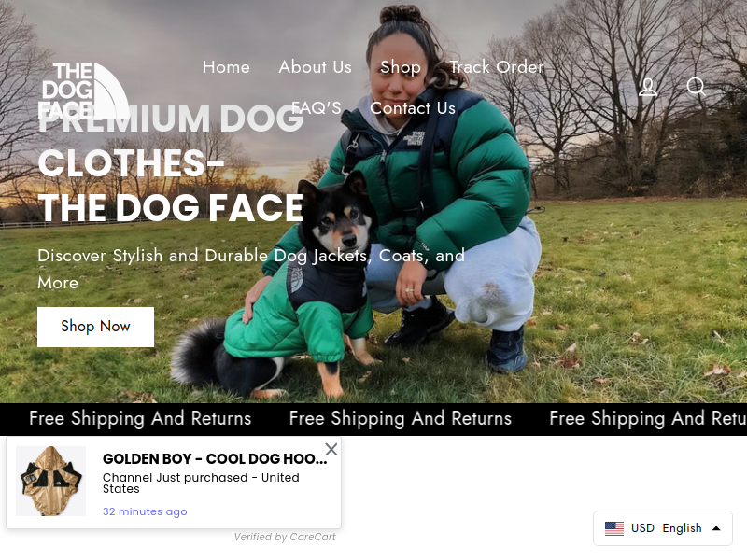Screen dimensions: 747x560
Task: Click the Verified by CareCart link
Action: click(x=285, y=538)
